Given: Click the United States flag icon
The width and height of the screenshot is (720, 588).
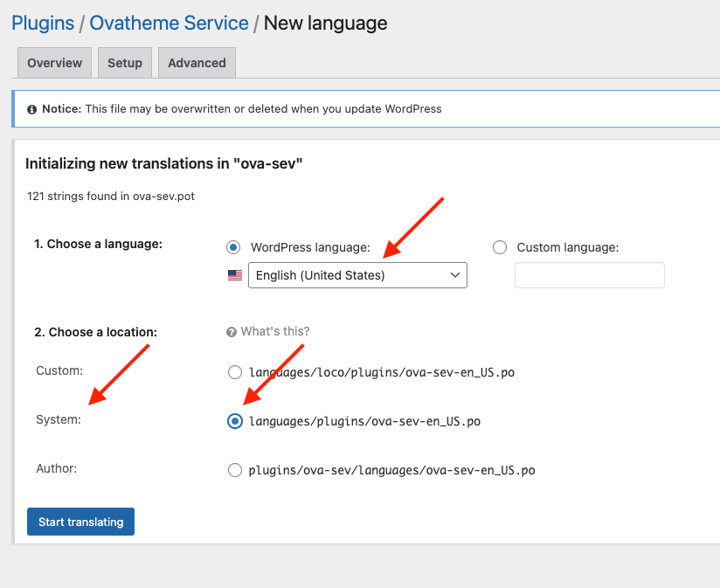Looking at the screenshot, I should click(x=235, y=275).
